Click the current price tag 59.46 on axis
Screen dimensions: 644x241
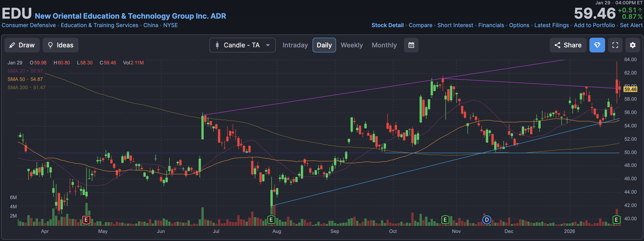click(630, 89)
